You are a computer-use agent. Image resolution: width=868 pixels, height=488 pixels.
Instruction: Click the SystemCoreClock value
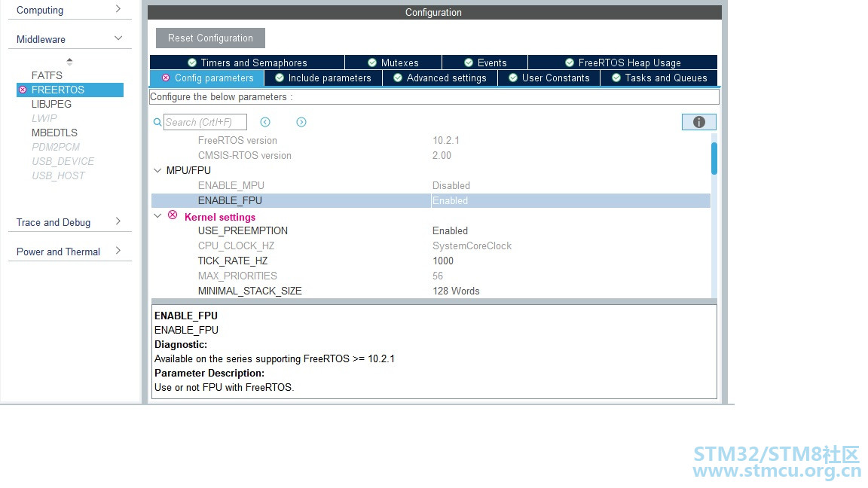click(x=472, y=246)
